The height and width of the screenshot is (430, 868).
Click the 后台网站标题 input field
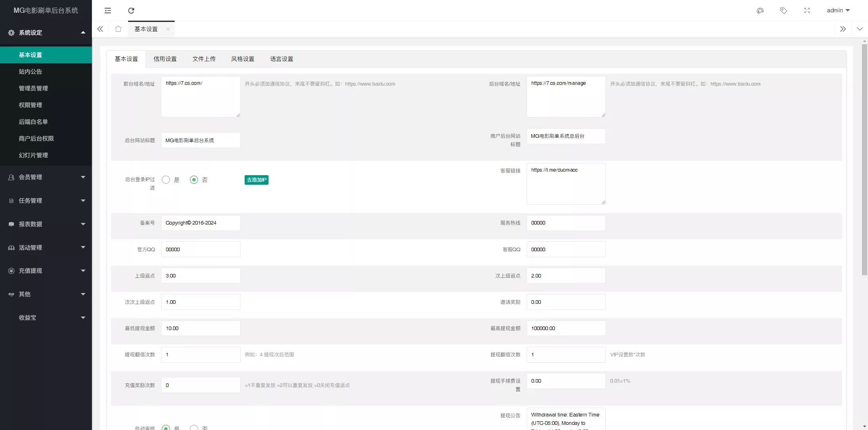(200, 140)
